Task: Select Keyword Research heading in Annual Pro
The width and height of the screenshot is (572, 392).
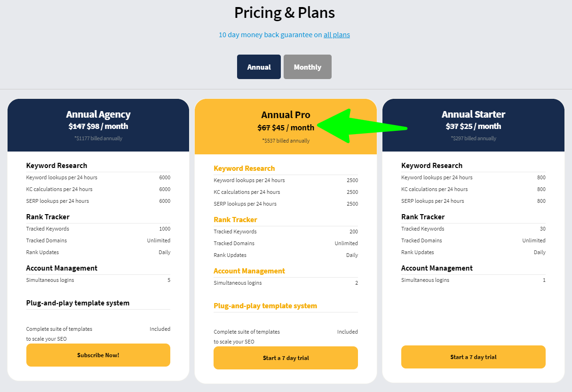Action: [244, 168]
